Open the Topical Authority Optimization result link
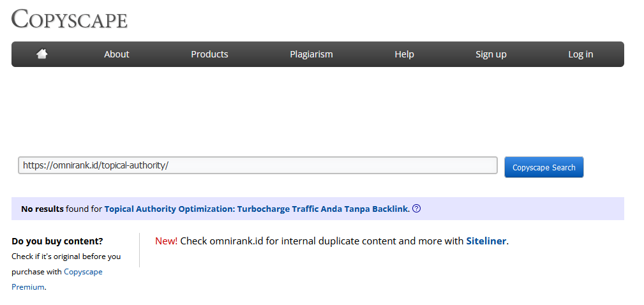This screenshot has height=305, width=644. coord(257,209)
